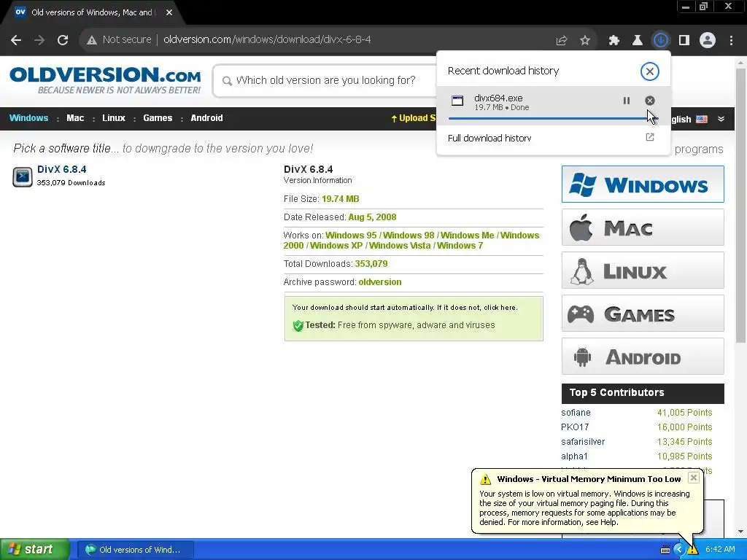747x560 pixels.
Task: Click the Not secure warning icon
Action: pos(92,40)
